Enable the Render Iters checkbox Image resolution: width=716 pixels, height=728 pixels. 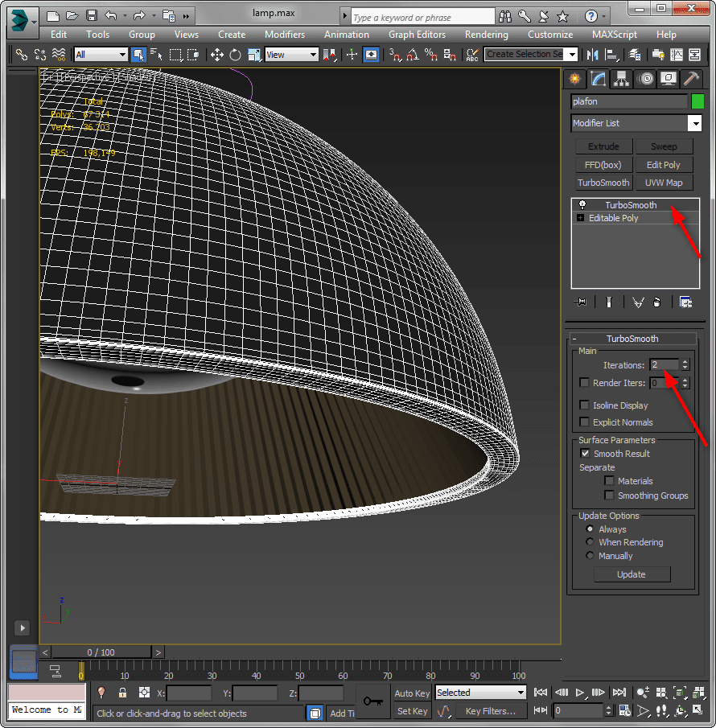click(x=584, y=383)
